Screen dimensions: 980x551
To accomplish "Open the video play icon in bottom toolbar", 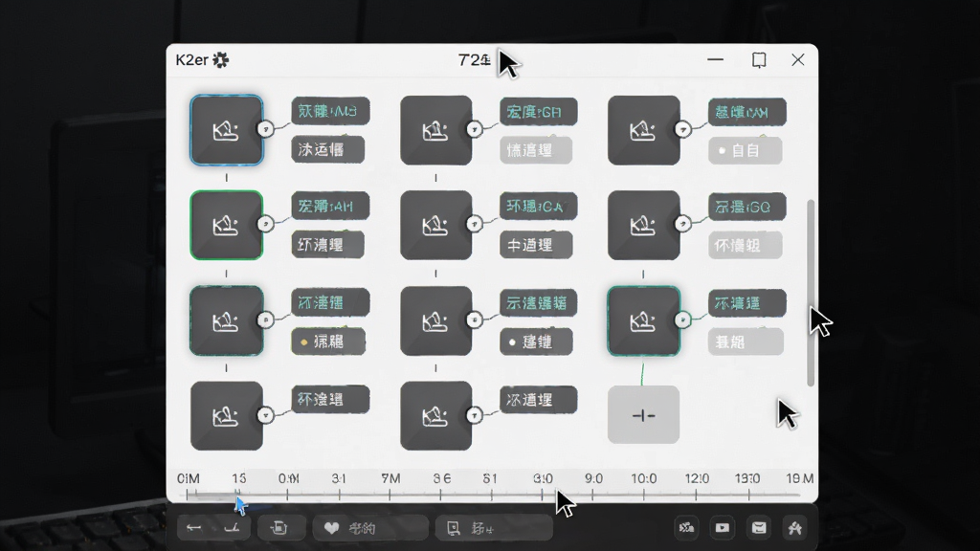I will pos(722,528).
